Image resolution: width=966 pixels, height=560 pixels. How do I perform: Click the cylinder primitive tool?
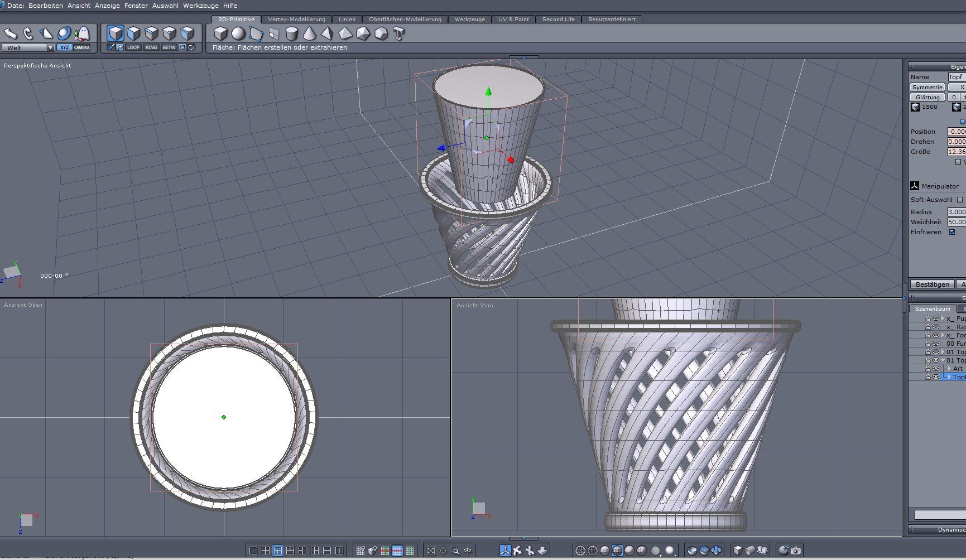(291, 34)
